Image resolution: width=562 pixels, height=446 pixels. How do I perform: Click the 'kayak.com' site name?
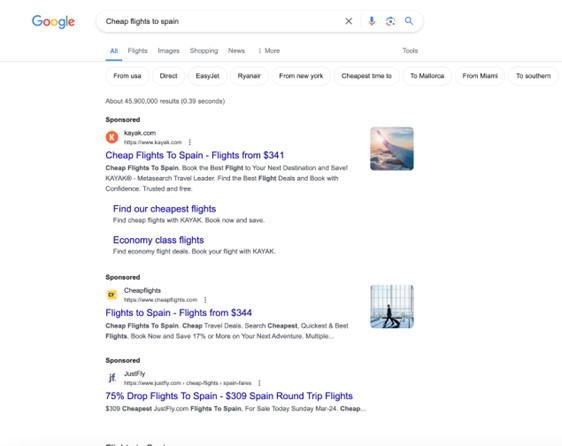(x=140, y=133)
